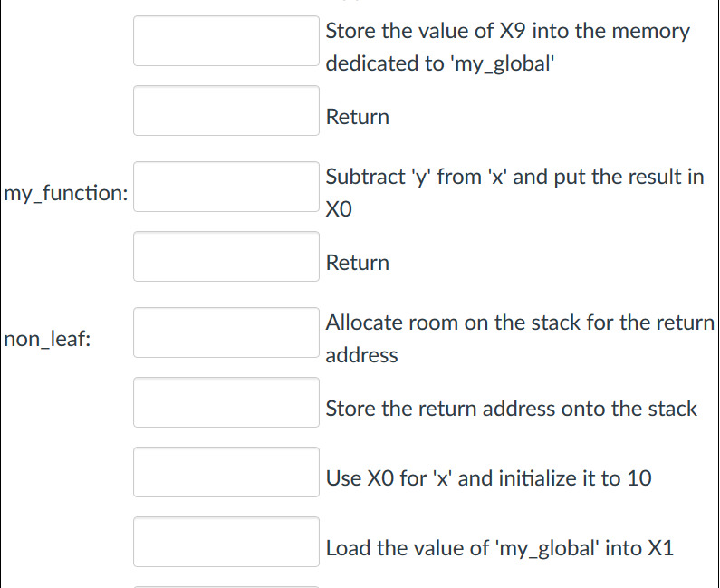Viewport: 720px width, 588px height.
Task: Click the 'my_function:' label
Action: point(65,193)
